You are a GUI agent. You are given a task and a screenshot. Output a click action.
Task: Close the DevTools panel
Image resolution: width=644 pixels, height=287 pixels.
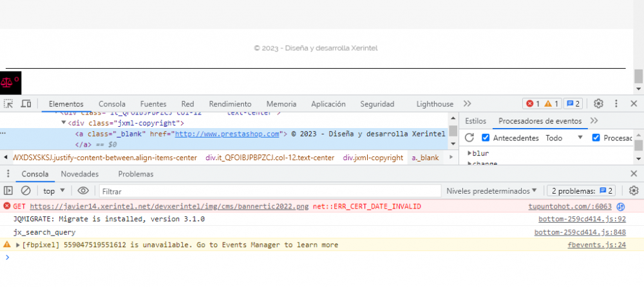(x=634, y=104)
